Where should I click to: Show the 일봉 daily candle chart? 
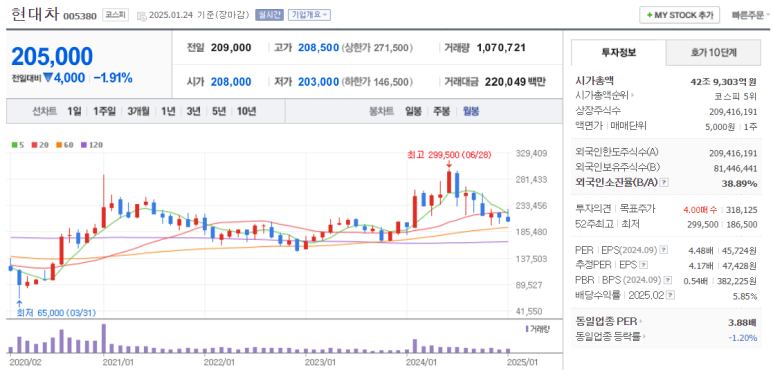(413, 111)
